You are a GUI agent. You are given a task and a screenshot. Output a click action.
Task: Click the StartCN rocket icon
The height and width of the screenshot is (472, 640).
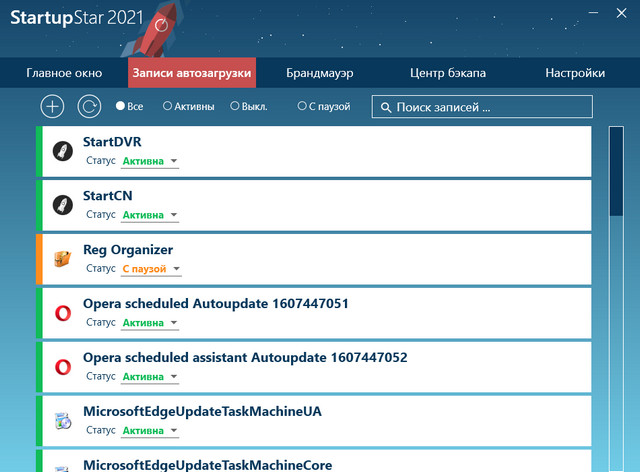(x=63, y=205)
